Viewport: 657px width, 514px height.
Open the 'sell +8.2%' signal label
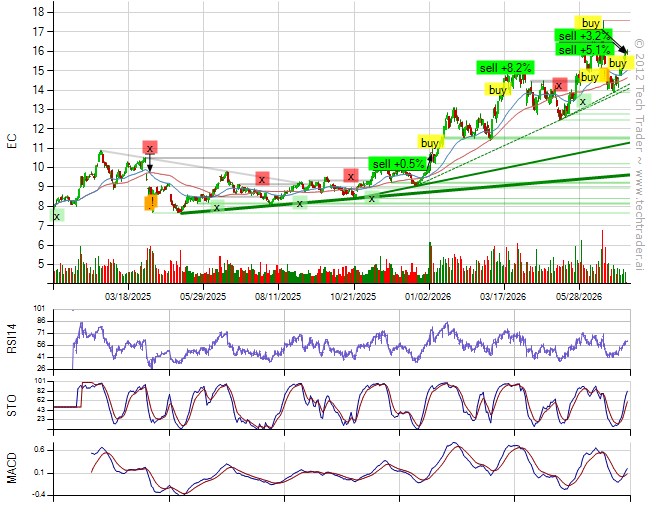click(x=505, y=67)
